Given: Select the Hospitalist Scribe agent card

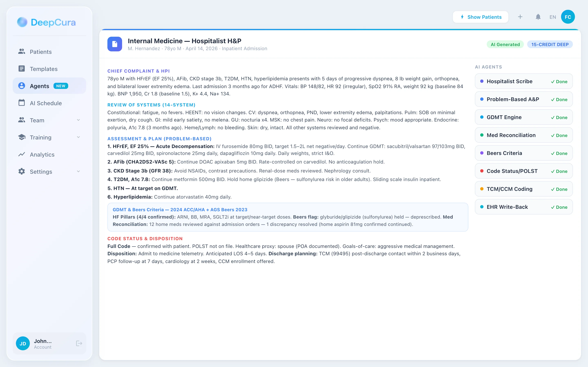Looking at the screenshot, I should (524, 81).
